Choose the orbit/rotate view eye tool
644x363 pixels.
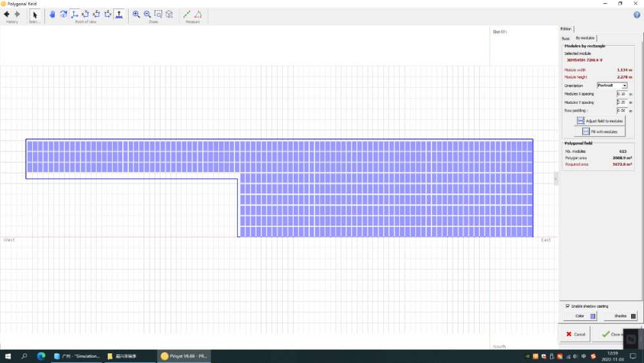(63, 14)
